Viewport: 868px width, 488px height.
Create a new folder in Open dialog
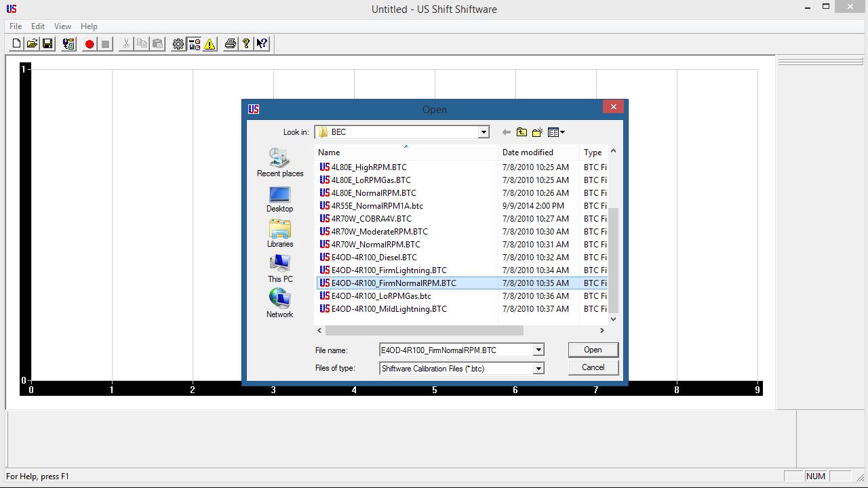pyautogui.click(x=538, y=132)
